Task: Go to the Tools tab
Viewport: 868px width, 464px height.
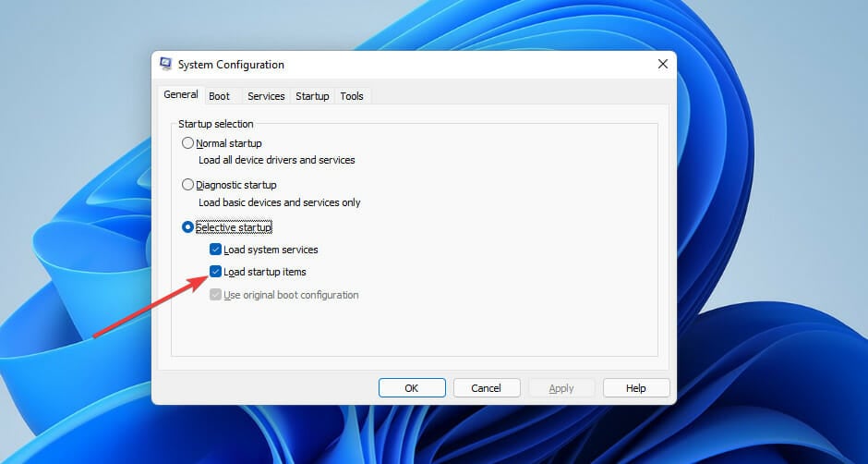Action: pyautogui.click(x=352, y=96)
